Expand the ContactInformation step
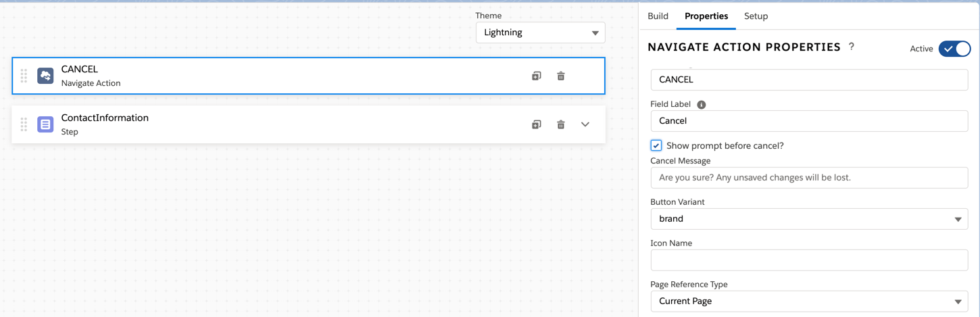The width and height of the screenshot is (980, 317). [585, 124]
